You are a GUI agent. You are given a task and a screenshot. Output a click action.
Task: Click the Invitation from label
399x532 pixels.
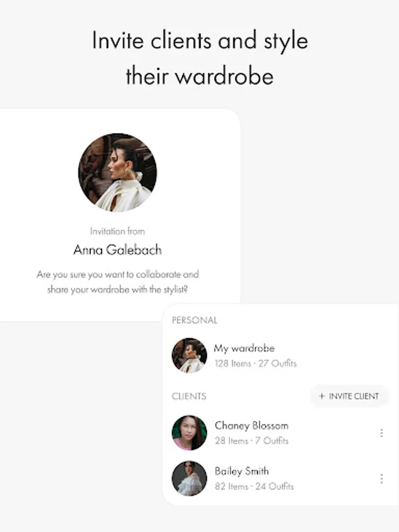118,231
